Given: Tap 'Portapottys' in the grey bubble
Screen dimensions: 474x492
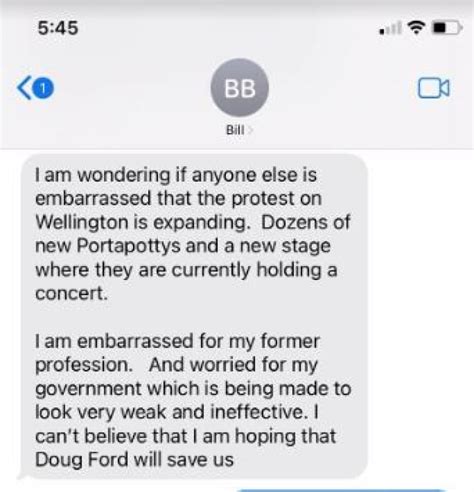Looking at the screenshot, I should (129, 246).
